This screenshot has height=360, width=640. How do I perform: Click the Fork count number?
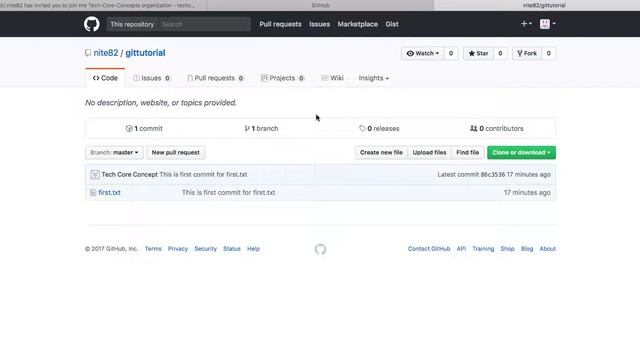point(549,53)
